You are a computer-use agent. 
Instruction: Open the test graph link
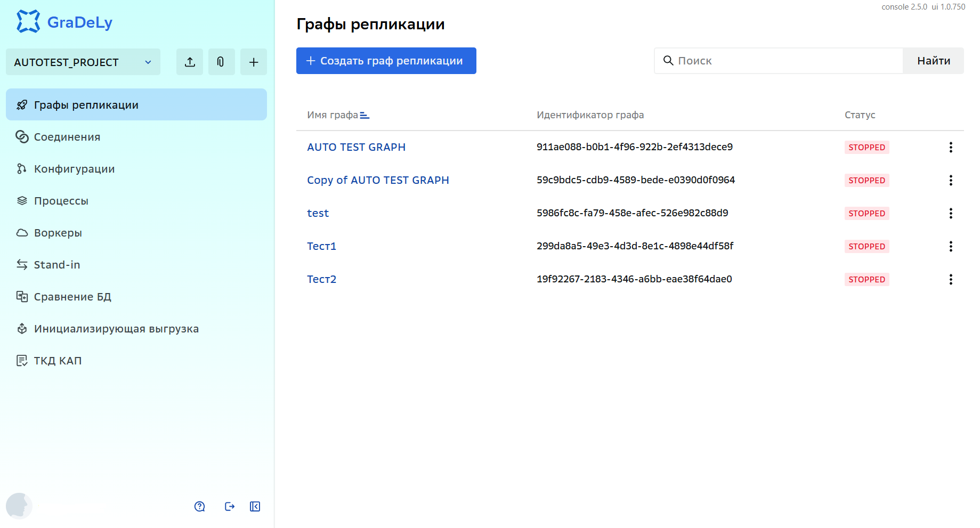tap(318, 213)
